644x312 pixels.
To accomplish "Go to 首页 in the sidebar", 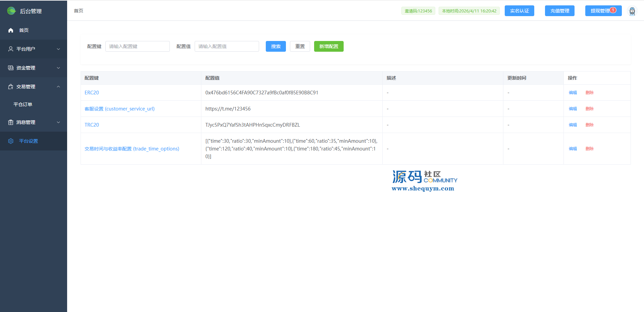I will tap(24, 30).
